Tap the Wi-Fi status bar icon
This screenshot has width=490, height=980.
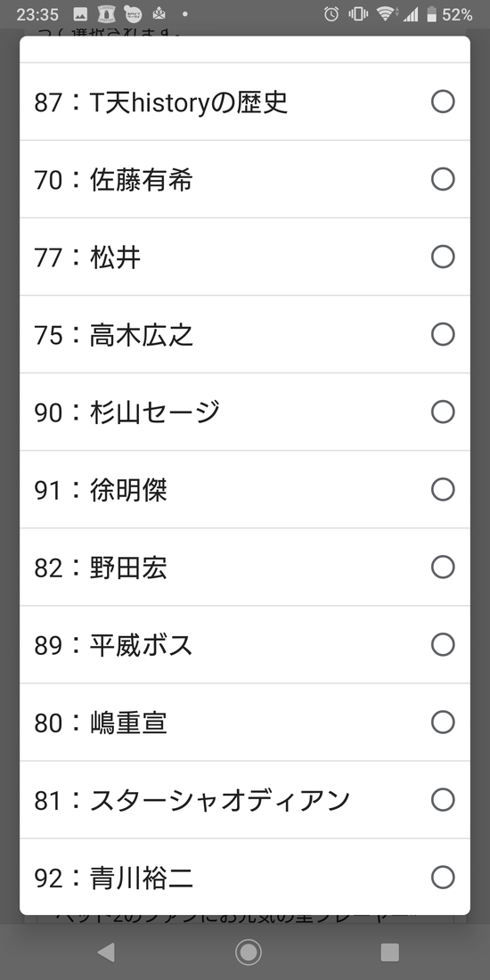387,13
